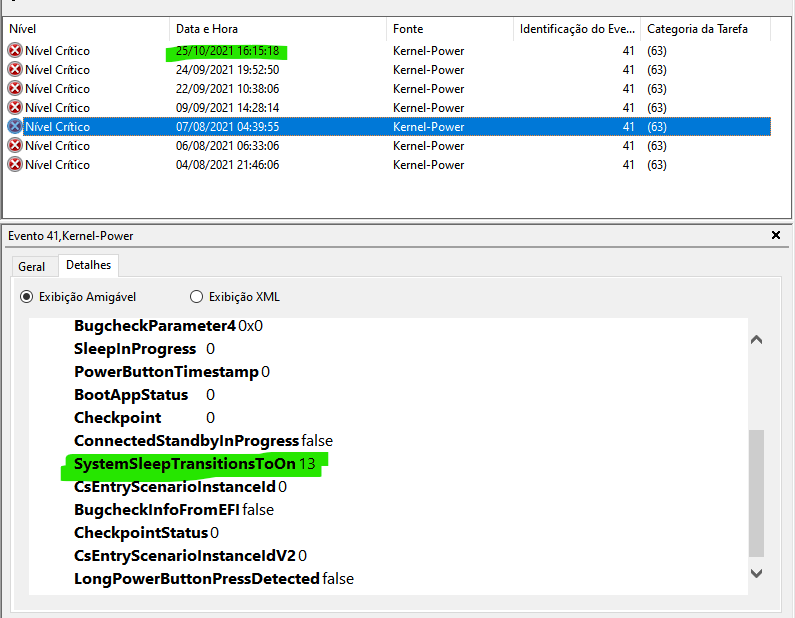Image resolution: width=795 pixels, height=618 pixels.
Task: Click the SleepInProgress field
Action: pos(144,349)
